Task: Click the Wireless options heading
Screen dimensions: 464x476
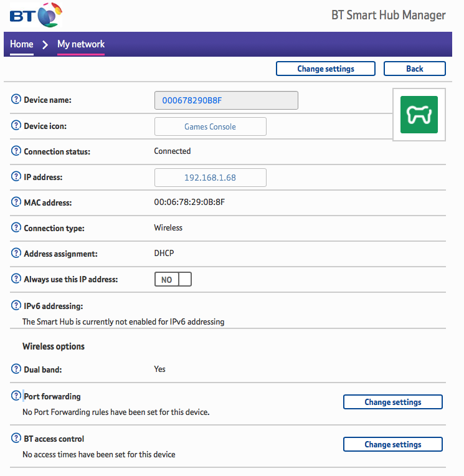Action: pos(54,346)
